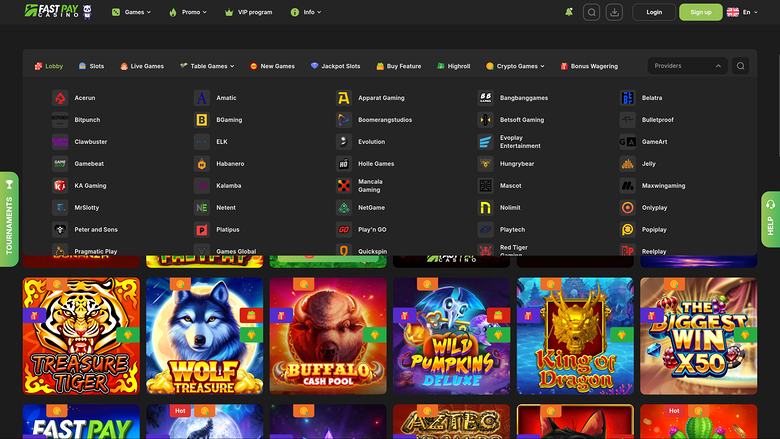Viewport: 780px width, 439px height.
Task: Select the BGaming provider icon
Action: (202, 120)
